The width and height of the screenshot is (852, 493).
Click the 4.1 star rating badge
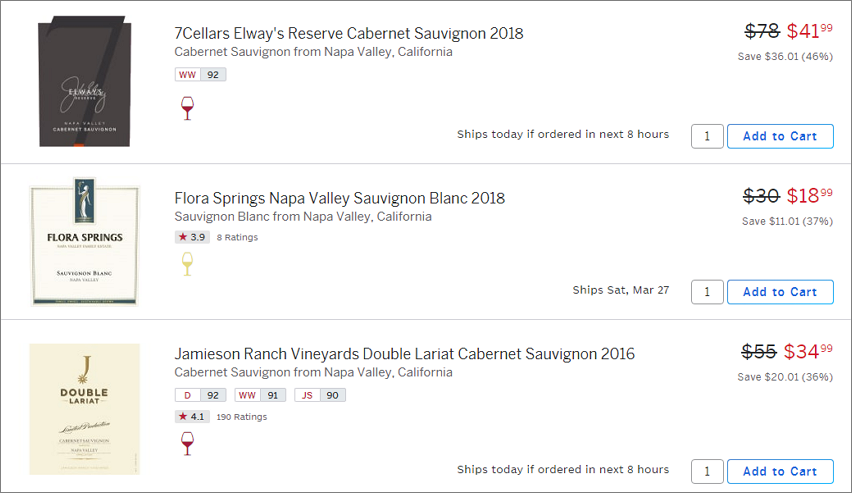pyautogui.click(x=192, y=416)
